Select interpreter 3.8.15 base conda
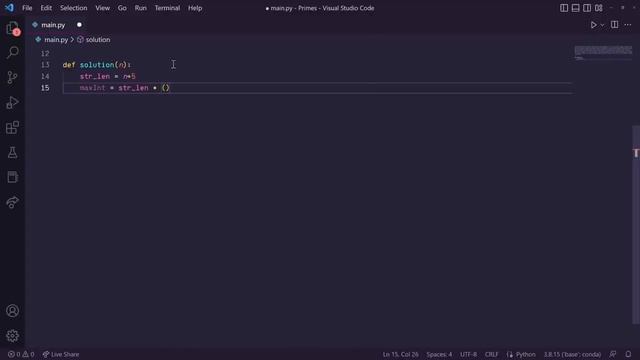This screenshot has width=640, height=360. [x=572, y=354]
